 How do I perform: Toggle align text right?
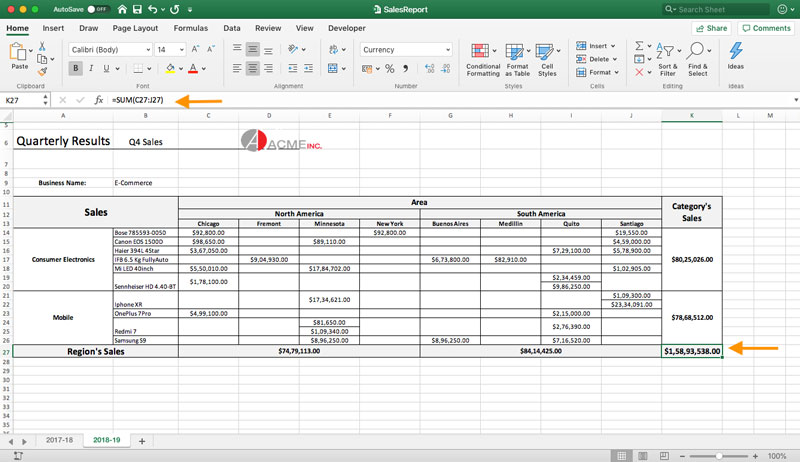point(268,68)
